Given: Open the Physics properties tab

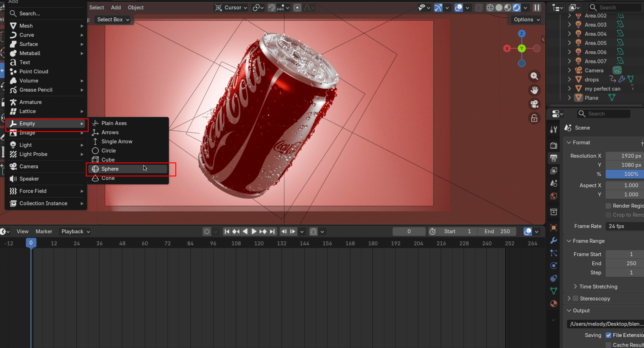Looking at the screenshot, I should point(554,266).
